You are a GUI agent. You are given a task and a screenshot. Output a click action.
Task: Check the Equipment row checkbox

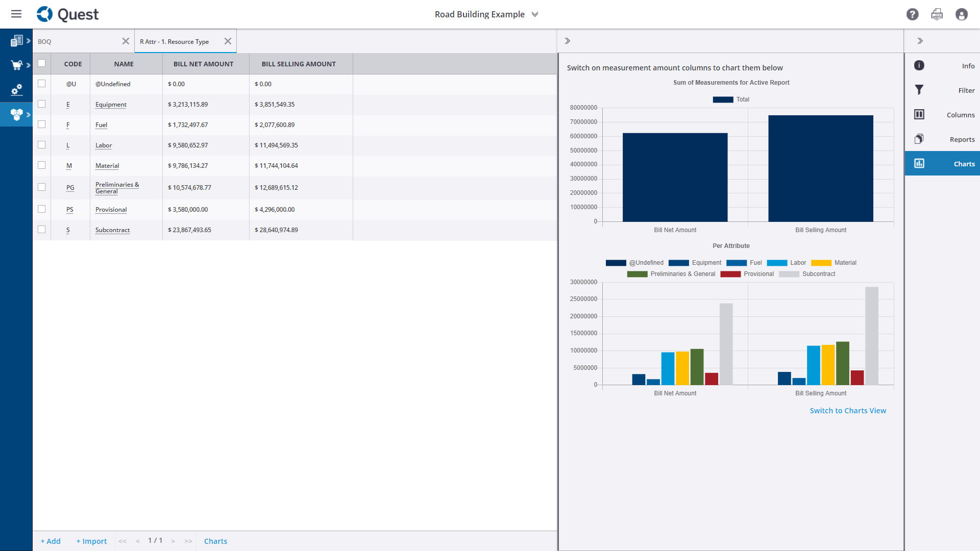point(42,104)
